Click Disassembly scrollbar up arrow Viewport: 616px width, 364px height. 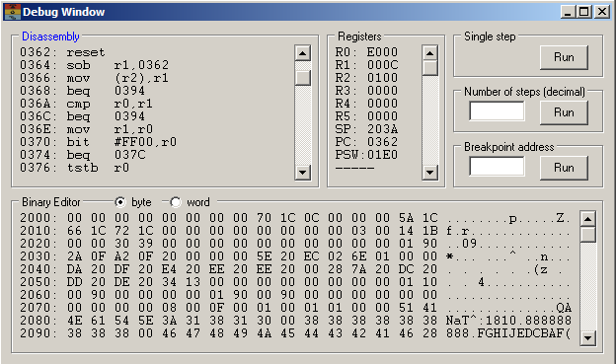pyautogui.click(x=302, y=53)
